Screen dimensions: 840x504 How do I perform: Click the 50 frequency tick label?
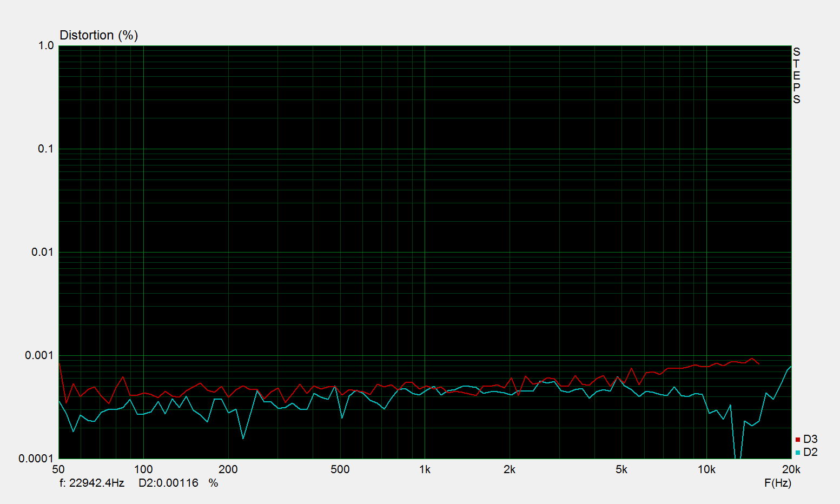[x=58, y=469]
